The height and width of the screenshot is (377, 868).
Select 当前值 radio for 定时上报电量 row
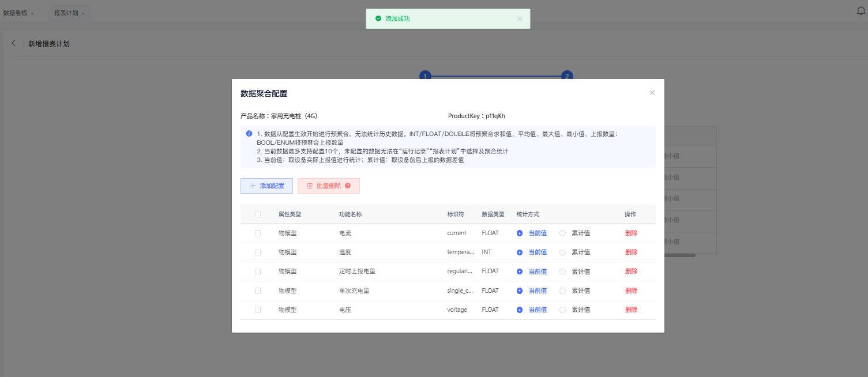coord(520,272)
